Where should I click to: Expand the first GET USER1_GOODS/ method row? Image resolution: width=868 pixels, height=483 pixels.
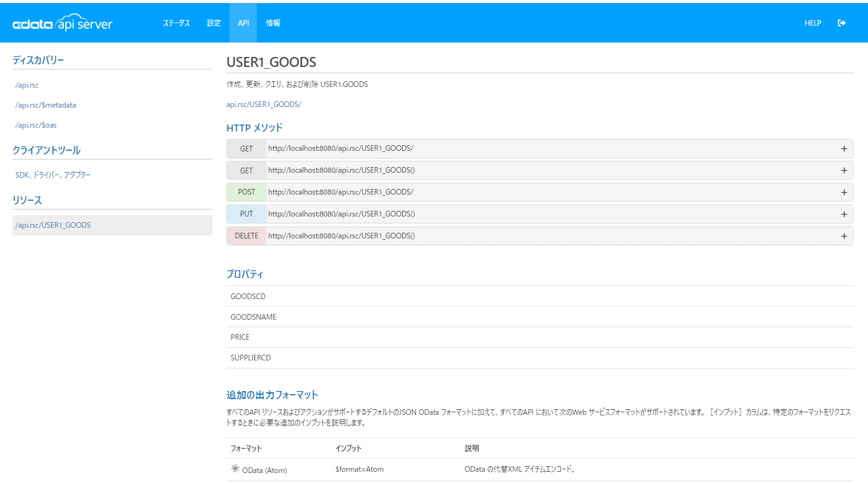click(x=844, y=149)
